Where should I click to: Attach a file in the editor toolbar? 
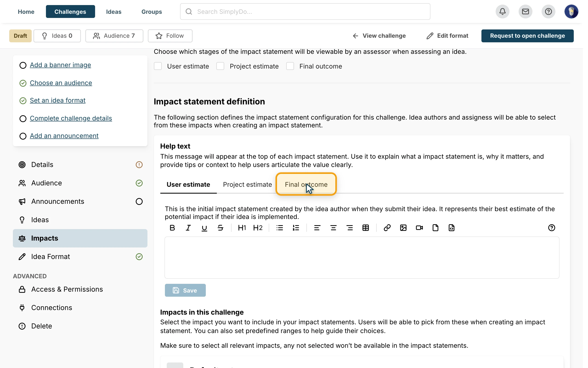pos(435,228)
